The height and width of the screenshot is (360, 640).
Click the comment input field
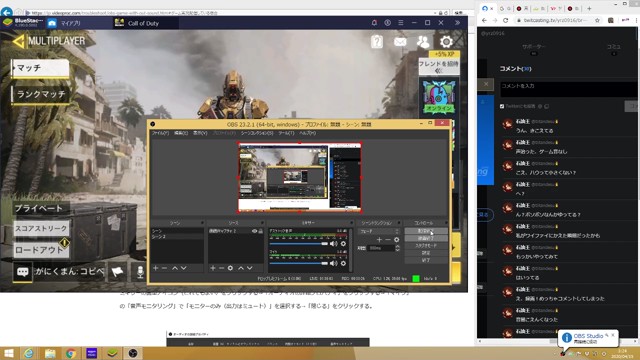tap(567, 89)
